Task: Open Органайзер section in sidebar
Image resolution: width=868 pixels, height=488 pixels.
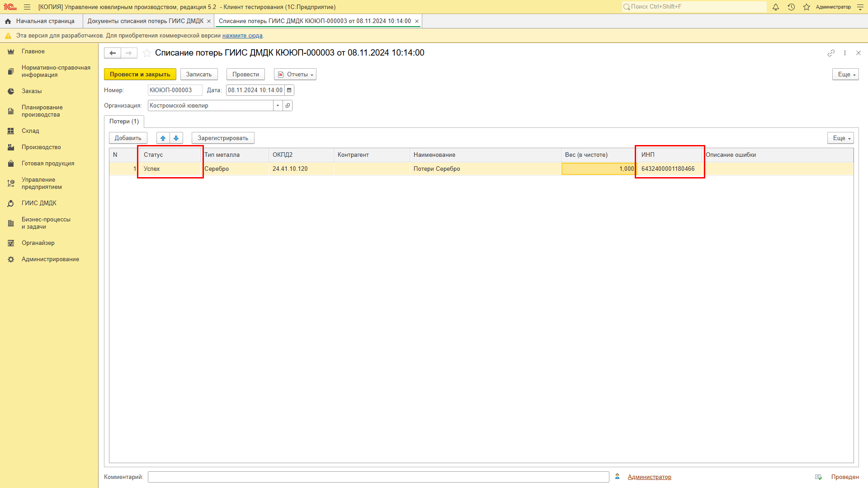Action: pos(38,243)
